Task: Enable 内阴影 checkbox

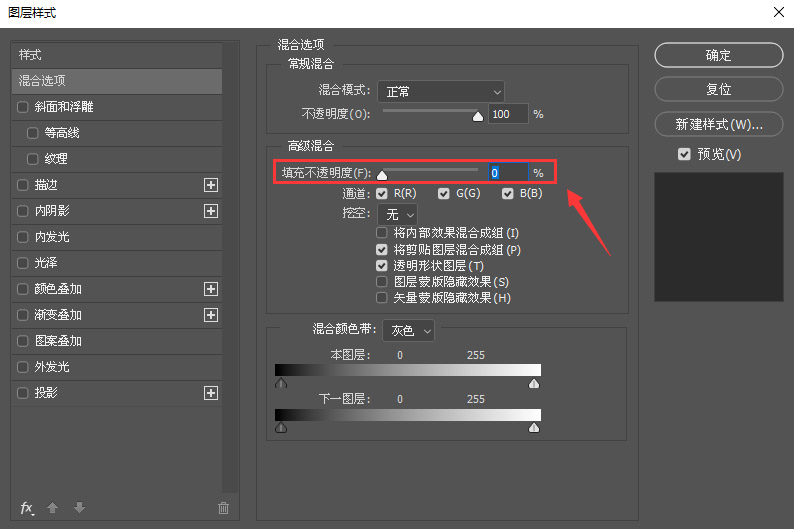Action: (x=23, y=211)
